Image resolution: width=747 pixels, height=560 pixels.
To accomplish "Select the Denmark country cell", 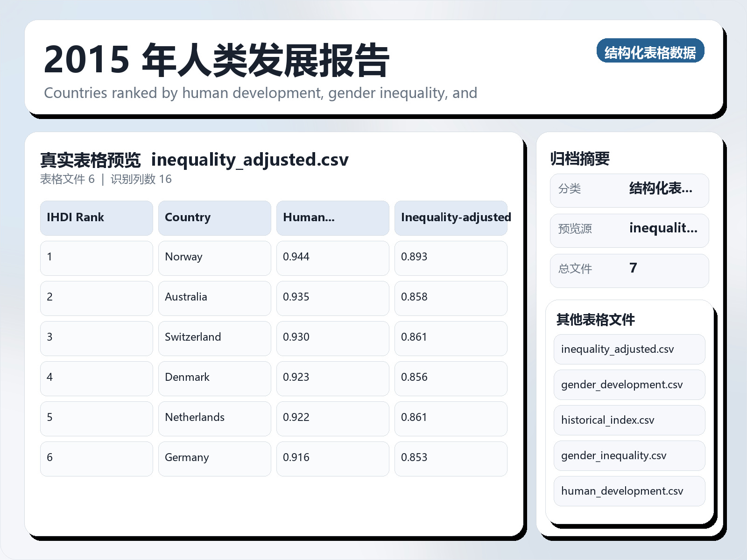I will (214, 378).
